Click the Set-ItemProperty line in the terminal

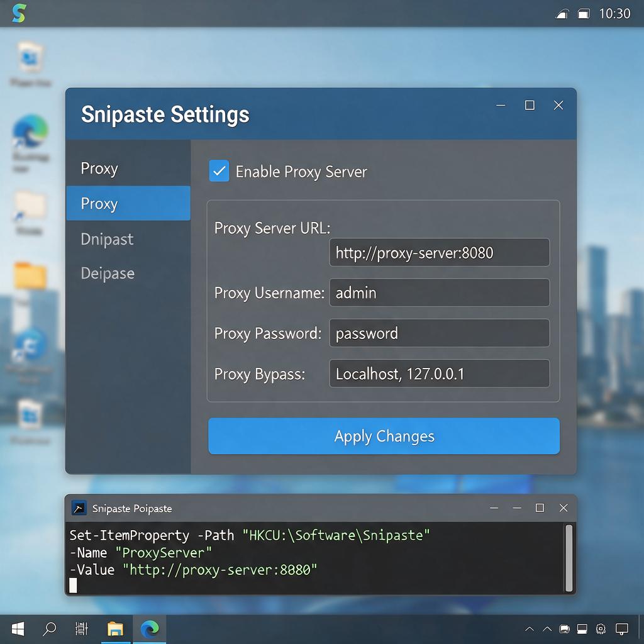249,535
